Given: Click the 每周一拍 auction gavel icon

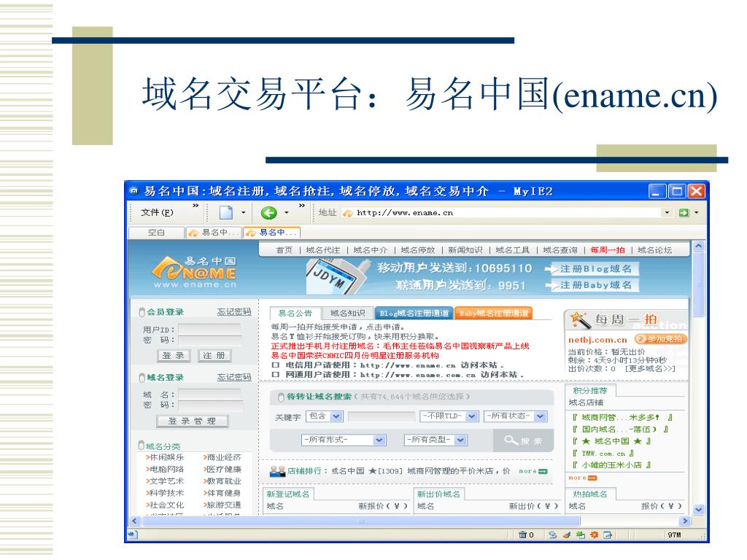Looking at the screenshot, I should (580, 320).
